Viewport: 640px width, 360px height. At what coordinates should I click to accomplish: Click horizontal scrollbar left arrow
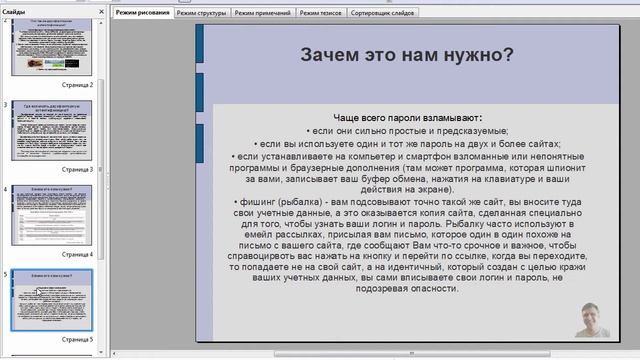click(114, 353)
